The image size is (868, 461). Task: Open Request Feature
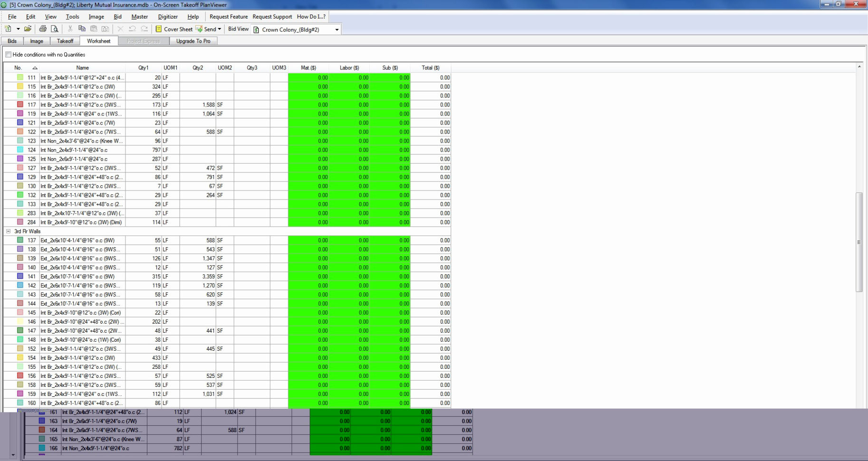(x=228, y=16)
